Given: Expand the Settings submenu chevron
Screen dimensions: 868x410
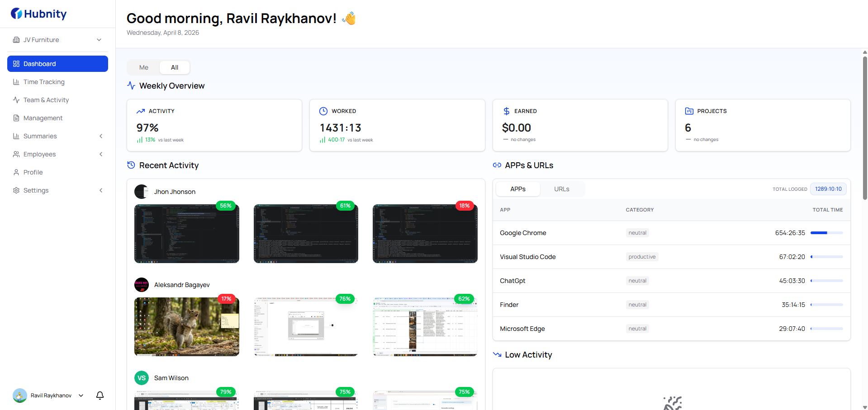Looking at the screenshot, I should (x=101, y=190).
